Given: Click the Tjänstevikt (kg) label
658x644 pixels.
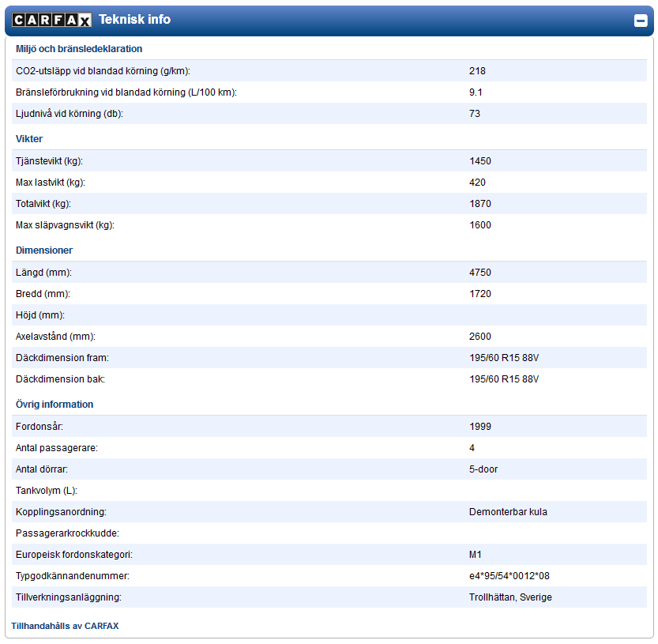Looking at the screenshot, I should 49,161.
